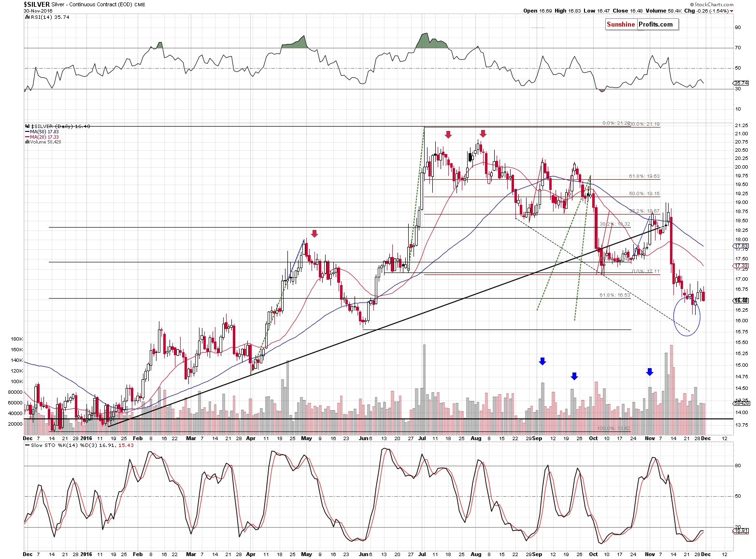
Task: Click the 38.2%: 18.67 Fibonacci label
Action: click(644, 211)
